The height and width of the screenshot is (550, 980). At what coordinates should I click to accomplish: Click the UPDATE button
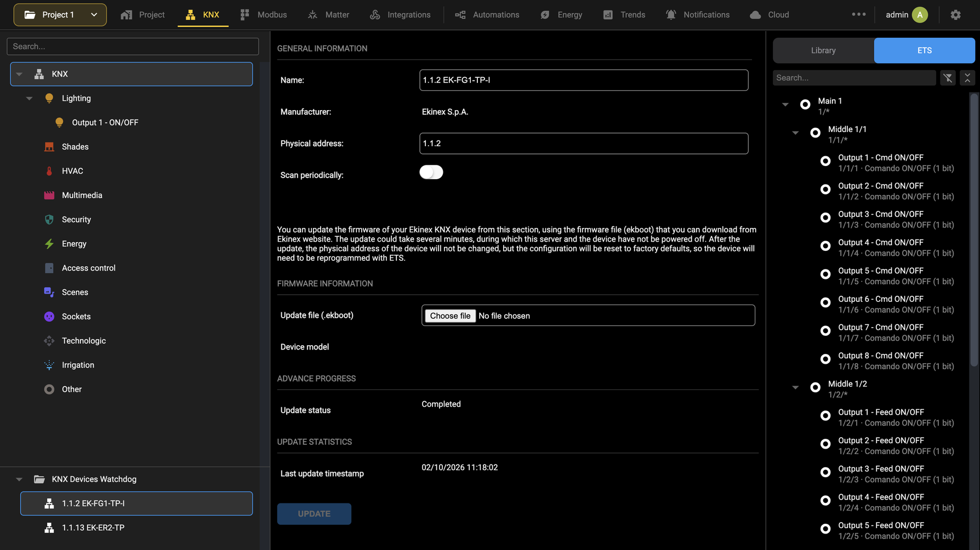pos(314,514)
